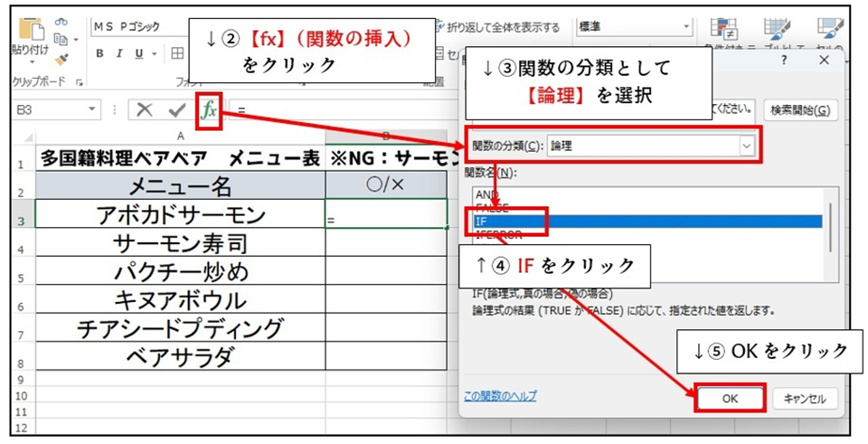Select IF in the function list
The image size is (868, 444).
coord(646,222)
